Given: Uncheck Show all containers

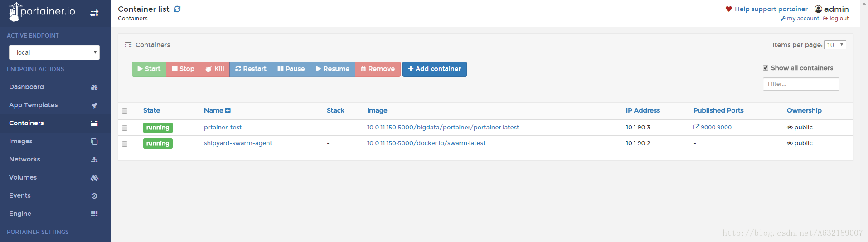Looking at the screenshot, I should (766, 68).
